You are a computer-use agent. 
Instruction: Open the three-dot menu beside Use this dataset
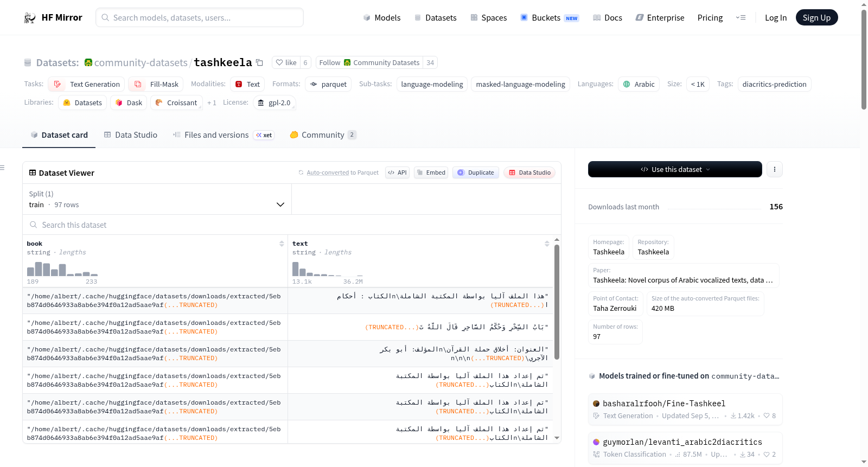click(774, 169)
